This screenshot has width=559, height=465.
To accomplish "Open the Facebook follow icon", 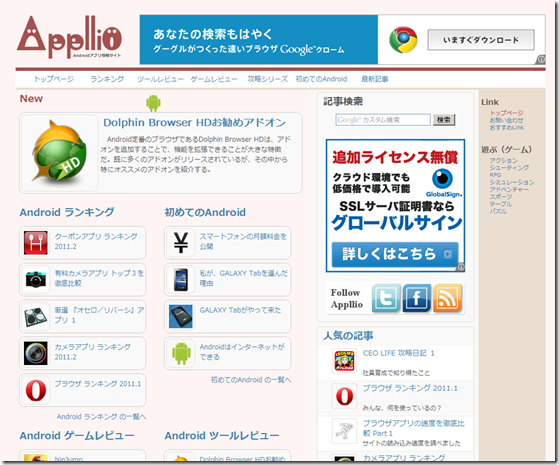I will coord(417,298).
